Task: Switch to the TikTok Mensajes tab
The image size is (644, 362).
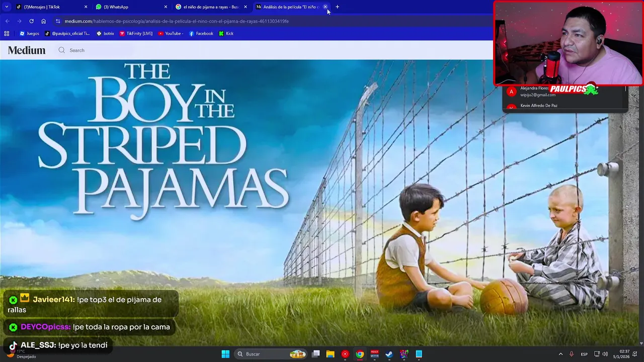Action: coord(50,7)
